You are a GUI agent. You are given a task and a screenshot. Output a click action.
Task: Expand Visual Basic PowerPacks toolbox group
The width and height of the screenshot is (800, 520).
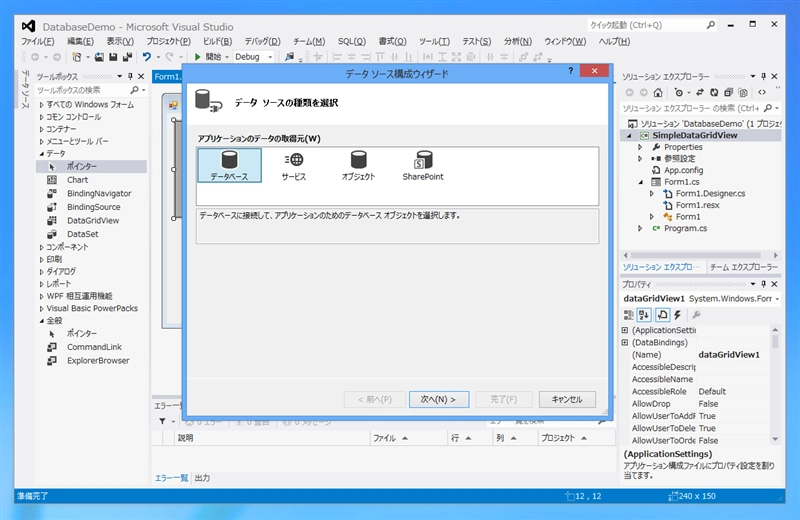(x=41, y=308)
